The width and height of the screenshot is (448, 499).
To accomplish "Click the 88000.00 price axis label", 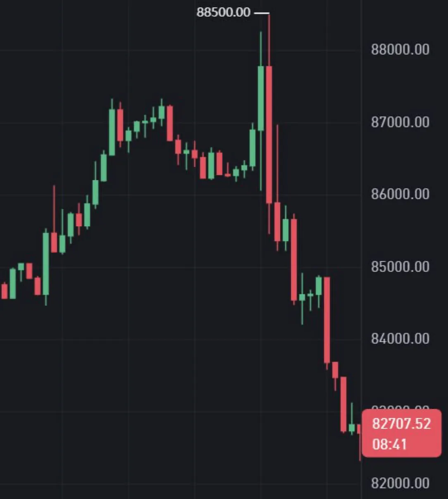I will 400,50.
